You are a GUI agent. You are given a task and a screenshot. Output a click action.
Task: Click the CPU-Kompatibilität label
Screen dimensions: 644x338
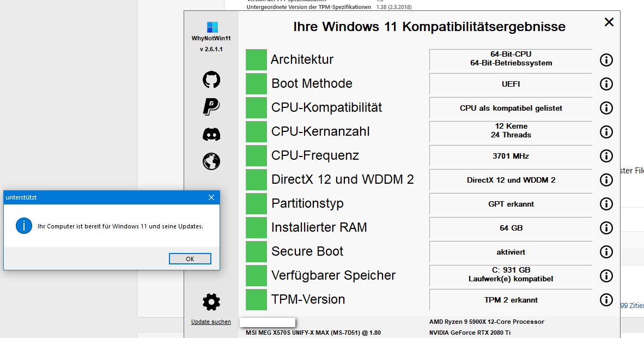pos(326,107)
